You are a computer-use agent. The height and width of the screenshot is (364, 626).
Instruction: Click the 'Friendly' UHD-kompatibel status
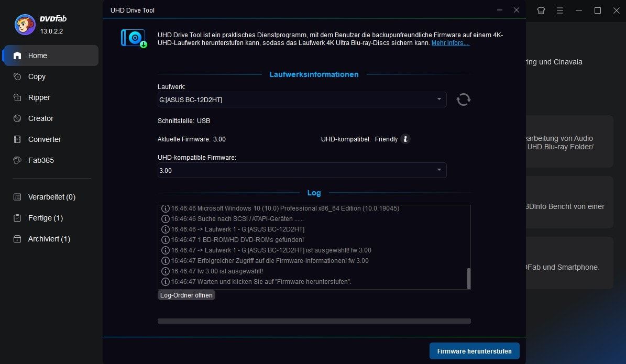[386, 139]
